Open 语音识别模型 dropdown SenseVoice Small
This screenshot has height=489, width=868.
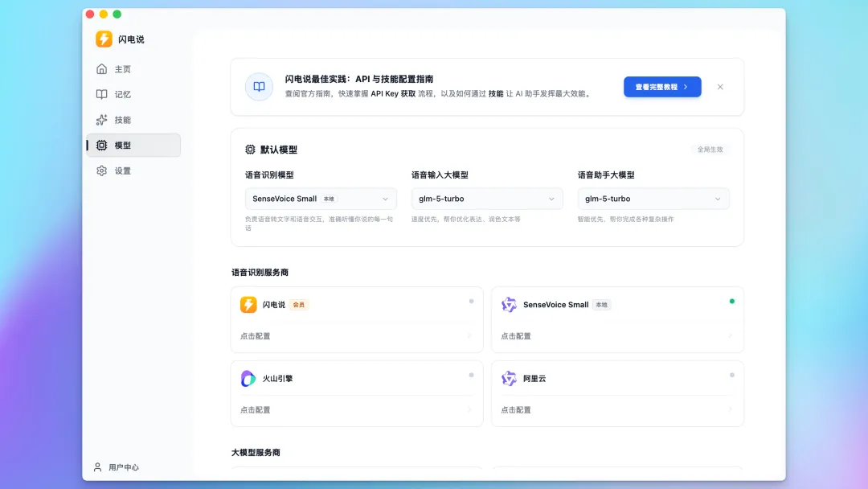[x=321, y=199]
